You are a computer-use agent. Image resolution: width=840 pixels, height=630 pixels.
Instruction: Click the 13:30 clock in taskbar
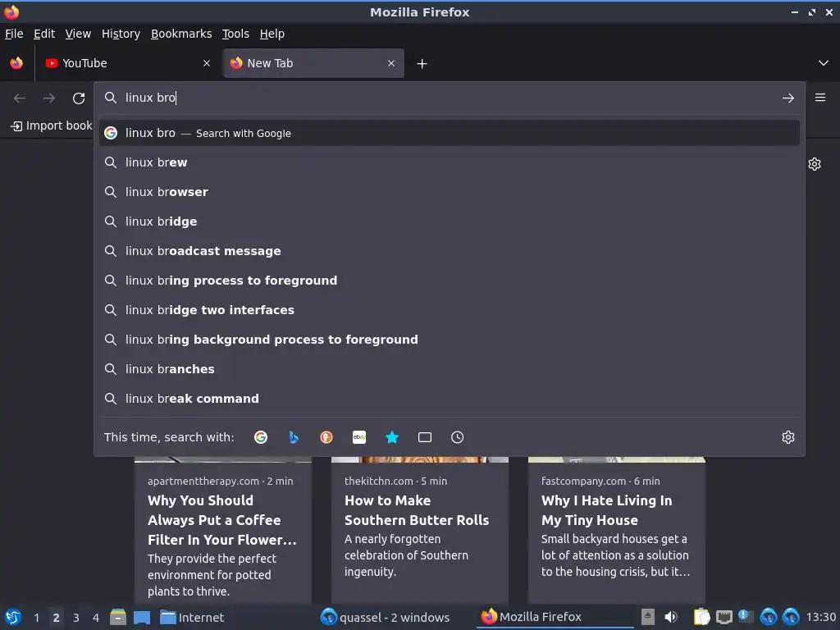[x=820, y=617]
